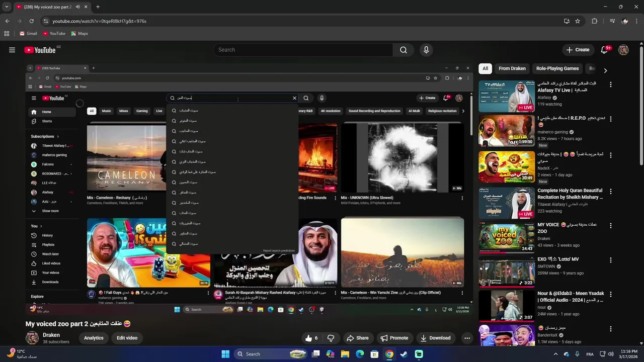Screen dimensions: 644x362
Task: Click into the YouTube search field
Action: point(303,50)
